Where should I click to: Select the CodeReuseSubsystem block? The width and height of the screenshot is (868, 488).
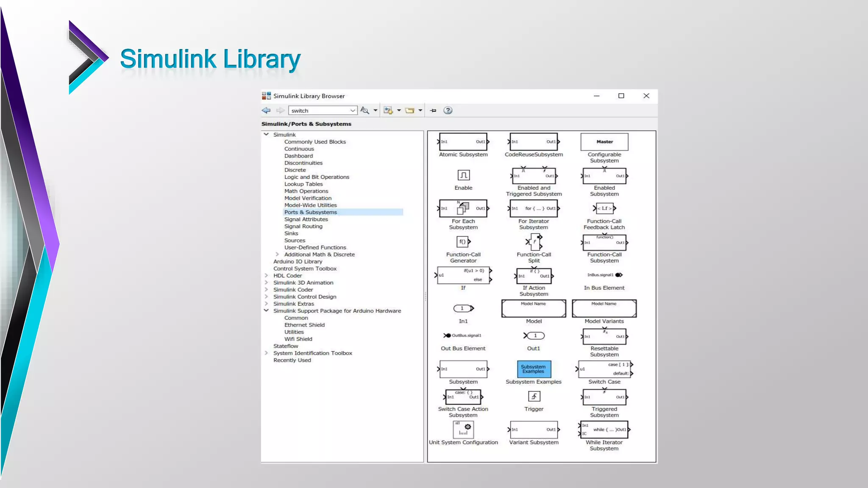coord(534,142)
